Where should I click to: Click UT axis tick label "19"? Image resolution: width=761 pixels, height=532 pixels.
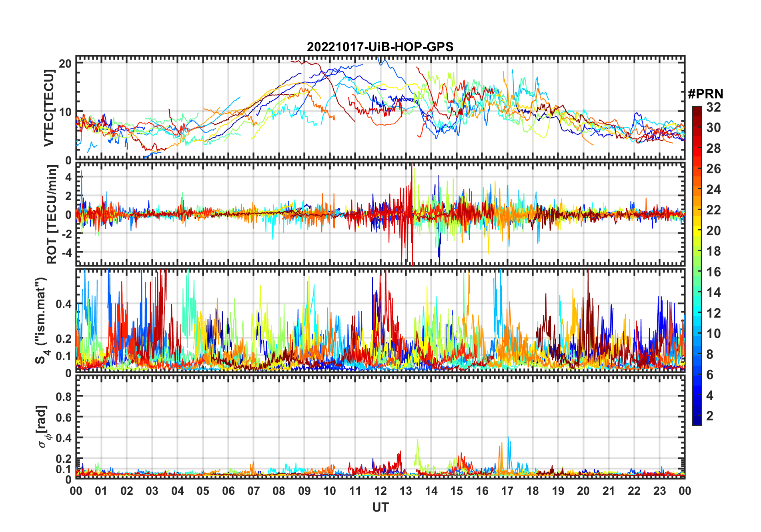click(x=558, y=491)
